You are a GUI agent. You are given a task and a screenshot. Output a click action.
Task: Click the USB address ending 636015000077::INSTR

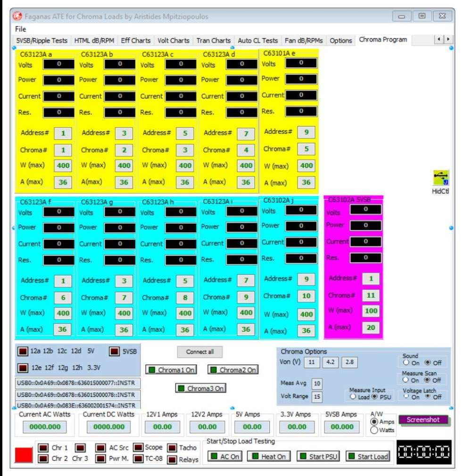tap(78, 383)
